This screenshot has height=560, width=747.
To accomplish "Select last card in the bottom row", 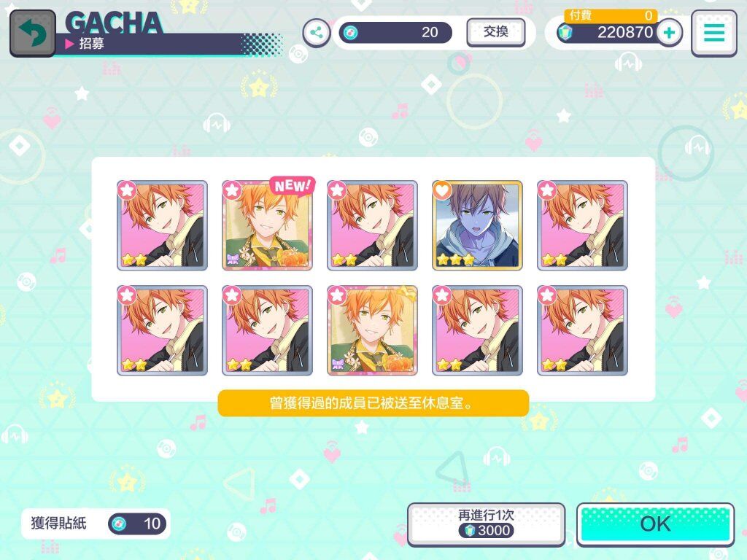I will (x=582, y=330).
